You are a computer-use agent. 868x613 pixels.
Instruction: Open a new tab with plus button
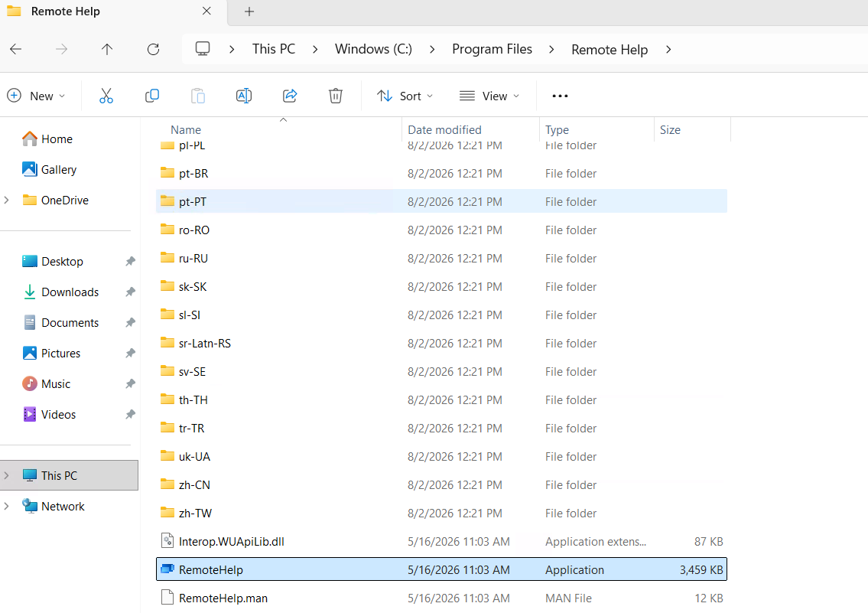click(249, 11)
